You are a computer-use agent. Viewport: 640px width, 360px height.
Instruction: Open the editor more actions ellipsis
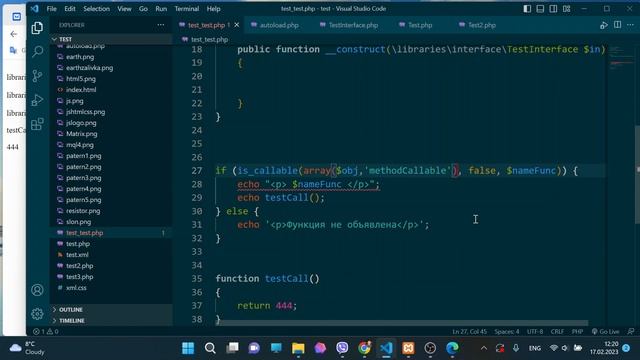pyautogui.click(x=630, y=25)
